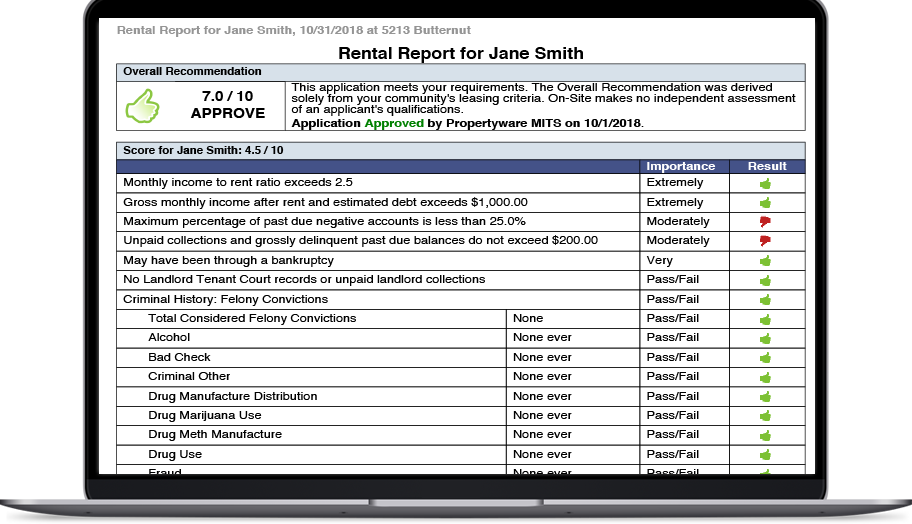Click the 'Criminal Other' row label
Viewport: 912px width, 524px height.
(189, 376)
